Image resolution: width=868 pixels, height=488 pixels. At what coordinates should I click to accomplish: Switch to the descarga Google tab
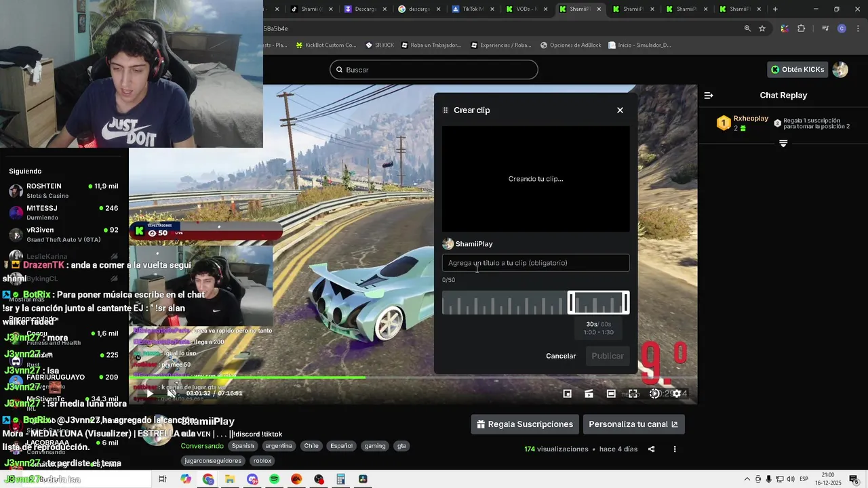click(x=418, y=9)
